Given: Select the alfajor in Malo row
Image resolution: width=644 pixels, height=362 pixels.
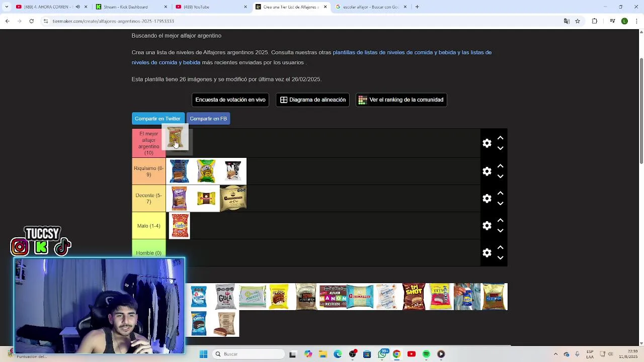Looking at the screenshot, I should click(180, 226).
